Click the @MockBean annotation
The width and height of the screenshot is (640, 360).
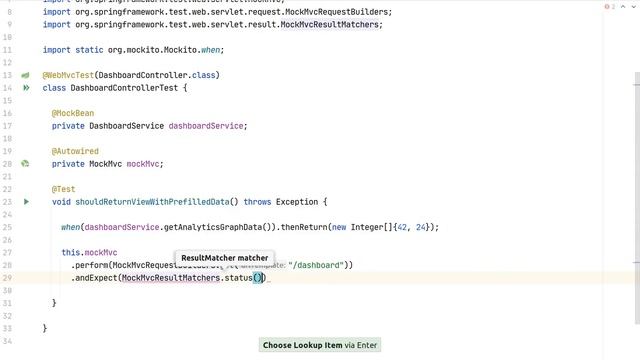click(73, 113)
